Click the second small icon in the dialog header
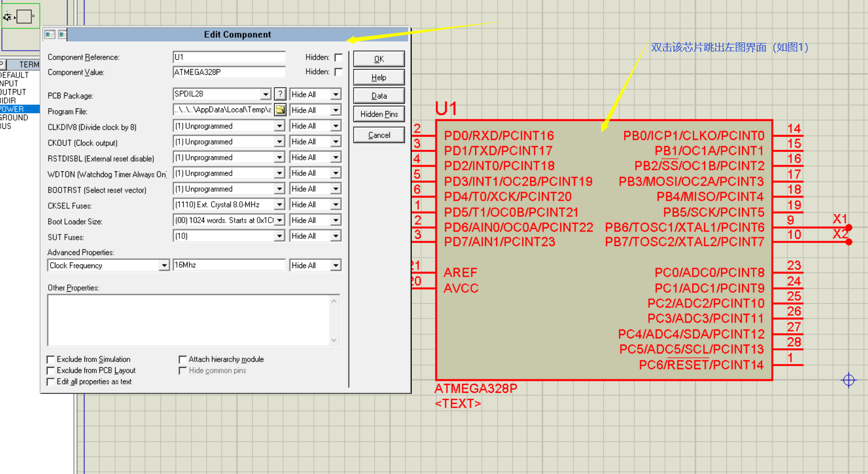Screen dimensions: 868x474 62,34
